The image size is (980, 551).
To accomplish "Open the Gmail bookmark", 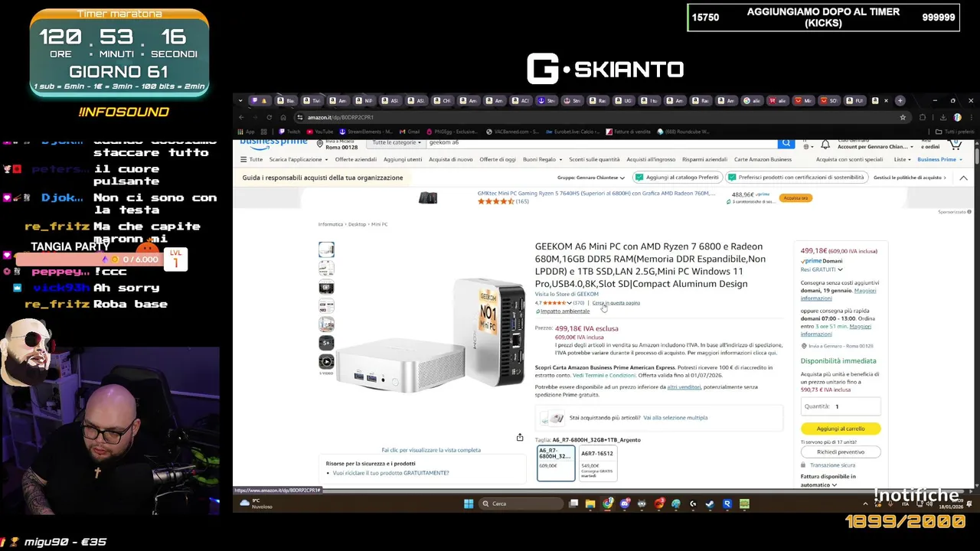I will 409,132.
